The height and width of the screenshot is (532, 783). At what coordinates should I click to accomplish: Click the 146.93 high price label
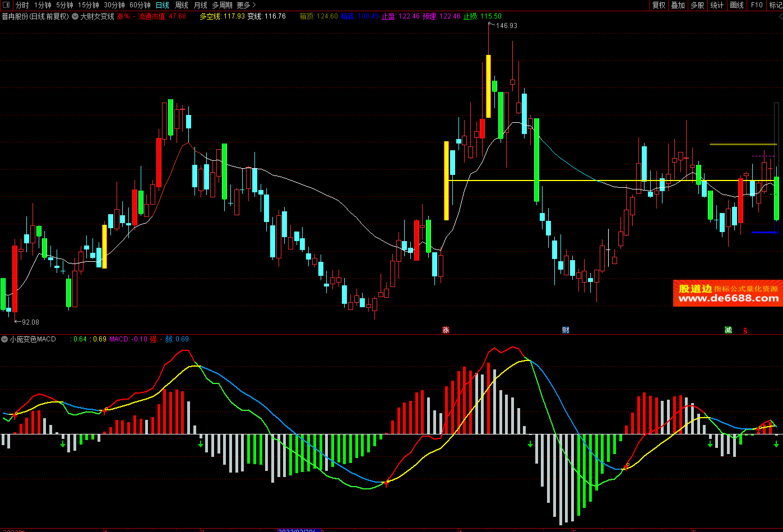pyautogui.click(x=506, y=26)
